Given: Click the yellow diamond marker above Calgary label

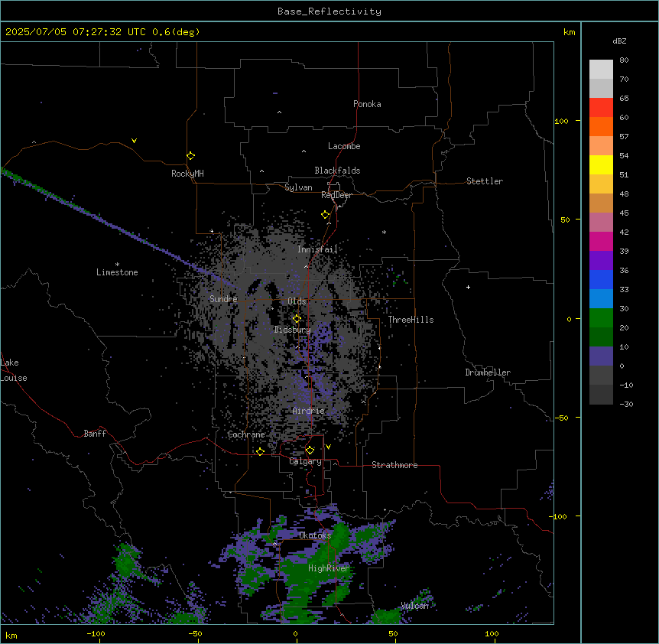Looking at the screenshot, I should click(x=310, y=450).
